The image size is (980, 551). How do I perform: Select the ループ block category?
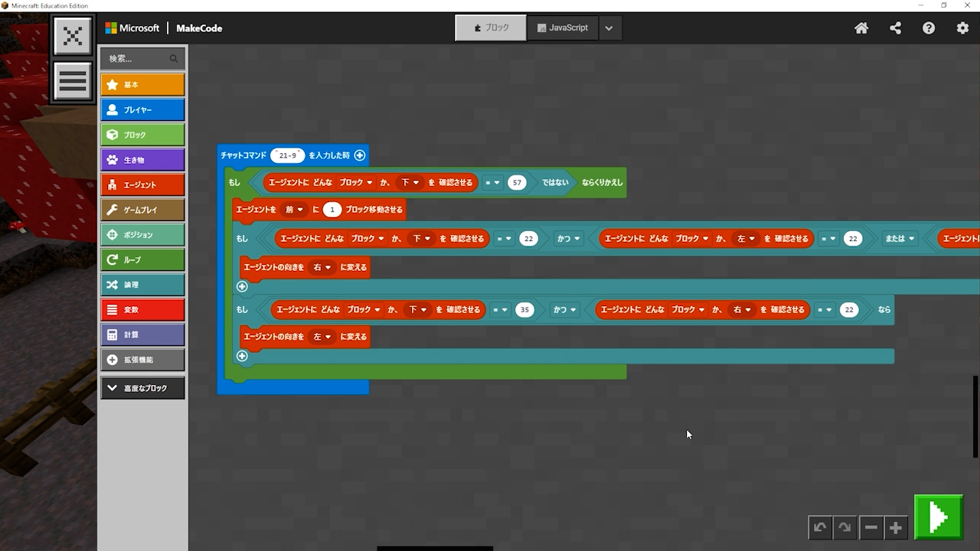pos(142,259)
